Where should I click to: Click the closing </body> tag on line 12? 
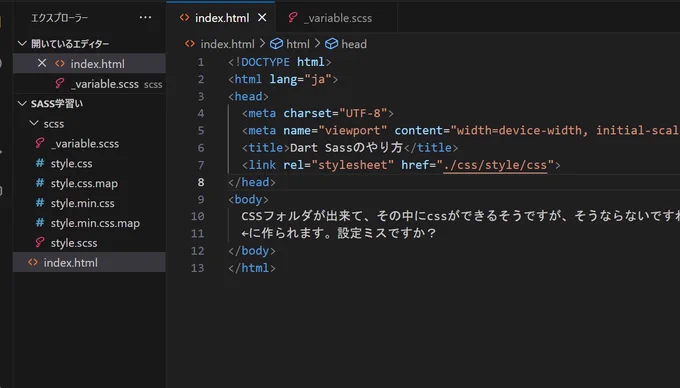pyautogui.click(x=252, y=251)
